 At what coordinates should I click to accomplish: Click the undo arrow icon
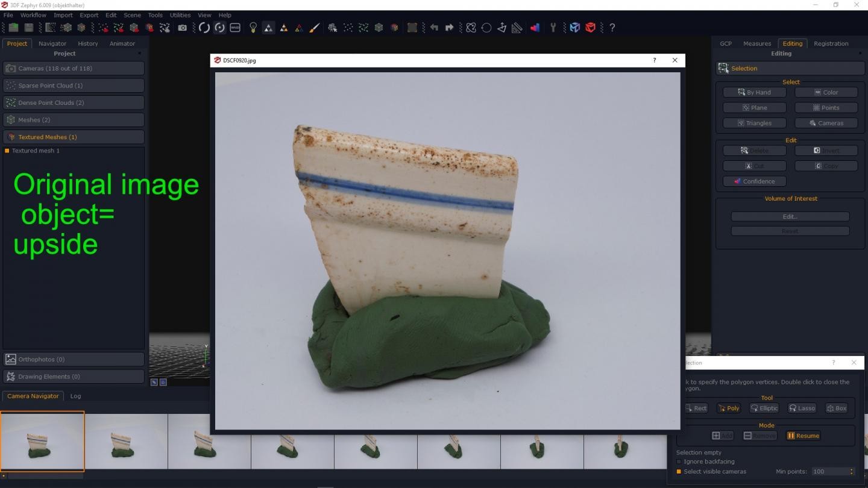click(434, 28)
